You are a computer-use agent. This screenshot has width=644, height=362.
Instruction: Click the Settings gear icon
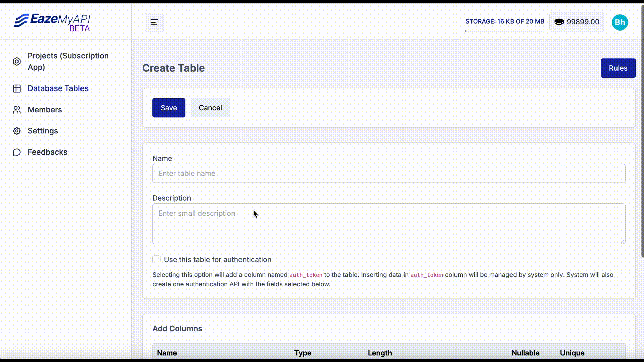click(17, 131)
